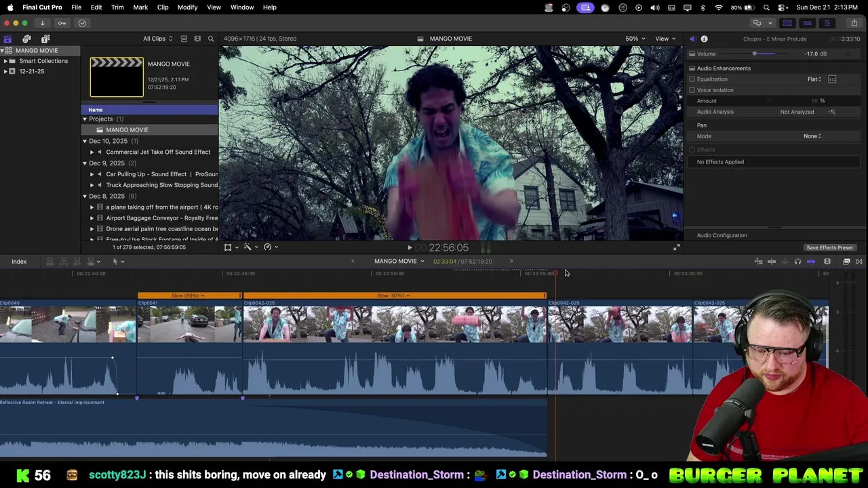Open the Modify menu

187,7
